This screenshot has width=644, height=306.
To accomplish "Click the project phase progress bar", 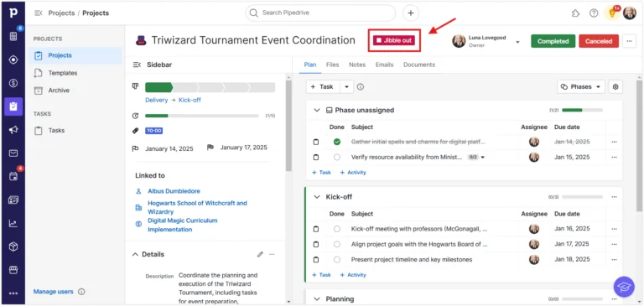I will tap(210, 87).
